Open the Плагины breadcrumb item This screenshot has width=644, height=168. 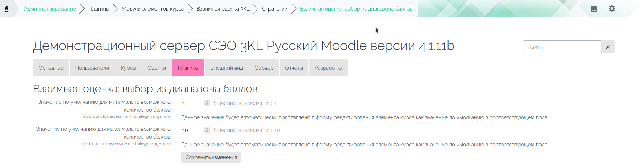[99, 9]
